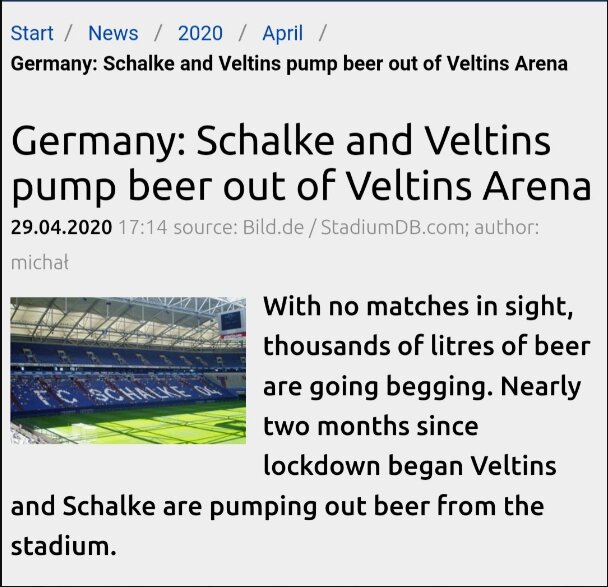Click the Start breadcrumb link
Screen dimensions: 608x587
[x=32, y=33]
